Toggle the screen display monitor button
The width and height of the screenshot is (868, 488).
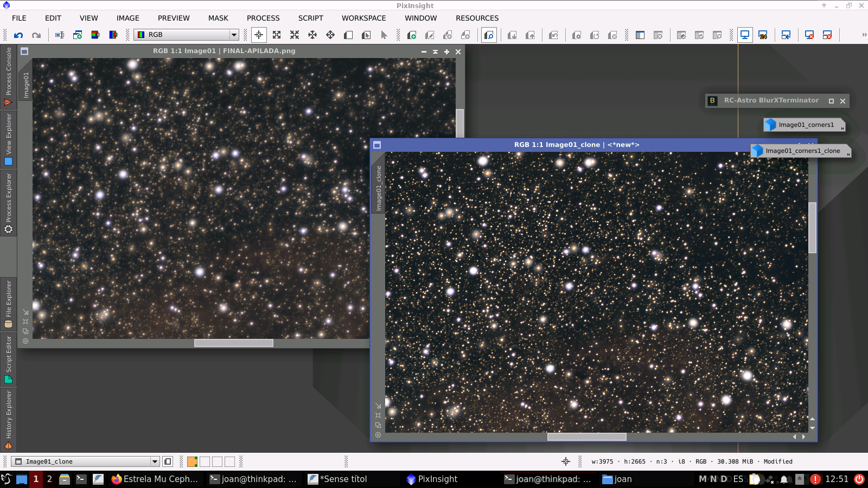click(x=745, y=35)
